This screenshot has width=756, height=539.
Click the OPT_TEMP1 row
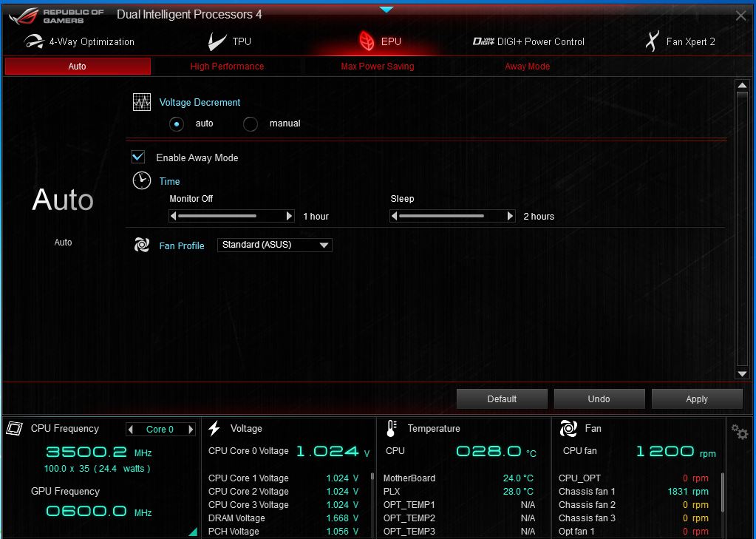click(458, 505)
